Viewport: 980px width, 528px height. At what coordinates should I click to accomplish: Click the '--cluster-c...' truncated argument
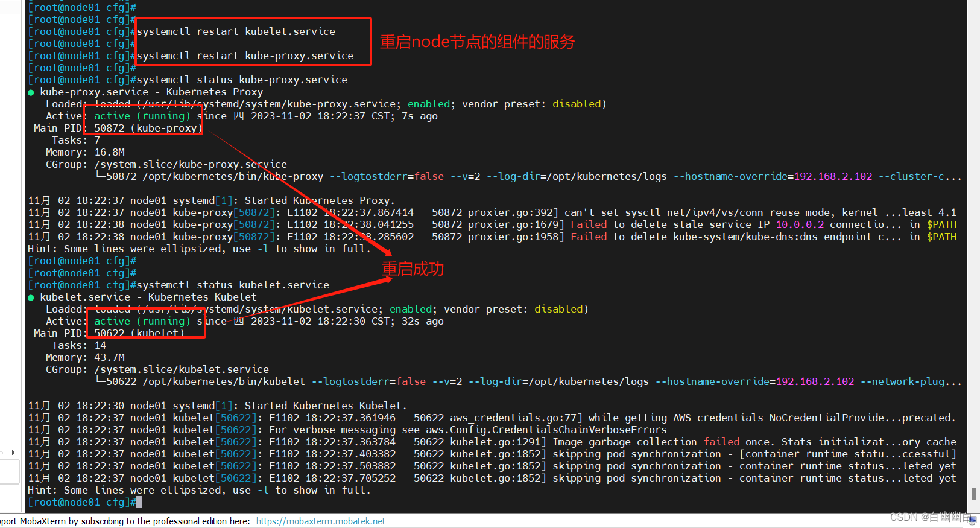920,176
